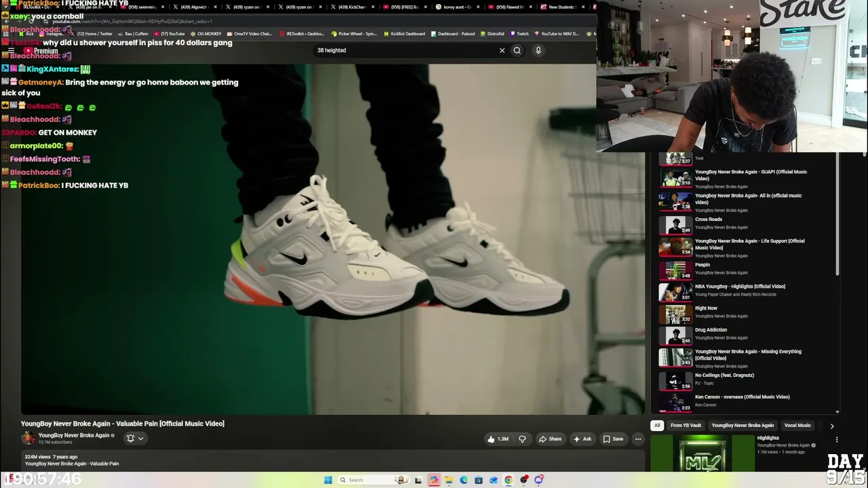The width and height of the screenshot is (868, 488).
Task: Open YoungBoy Never Broke Again channel name link
Action: pos(74,435)
